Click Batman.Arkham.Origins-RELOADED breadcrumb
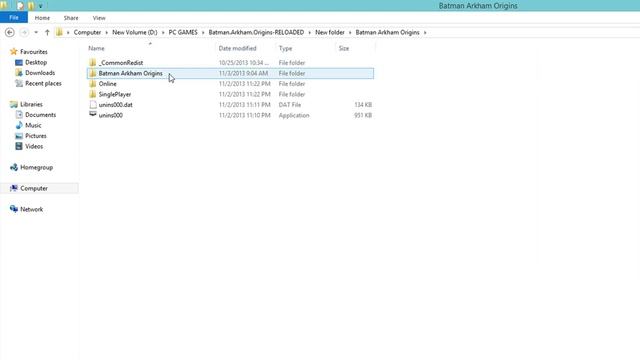 click(x=256, y=32)
